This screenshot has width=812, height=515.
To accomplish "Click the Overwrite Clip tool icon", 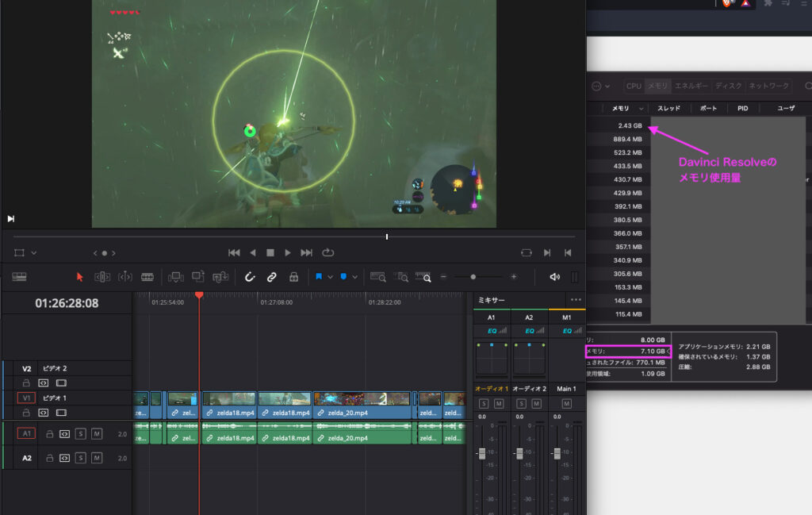I will (197, 277).
